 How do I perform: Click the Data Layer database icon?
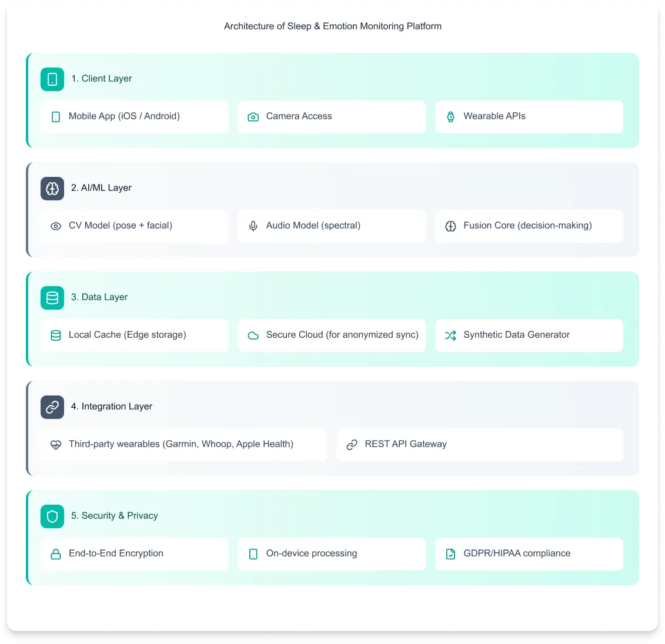pyautogui.click(x=52, y=298)
